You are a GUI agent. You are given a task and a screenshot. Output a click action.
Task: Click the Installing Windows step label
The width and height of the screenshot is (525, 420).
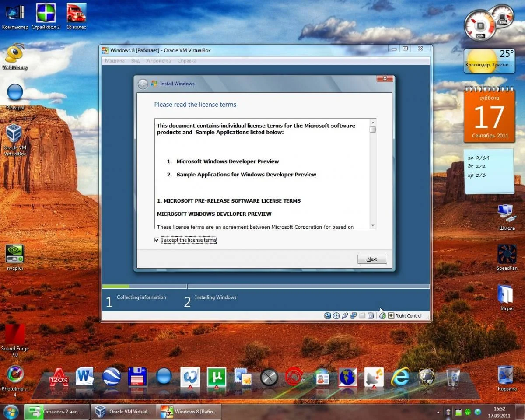point(215,297)
